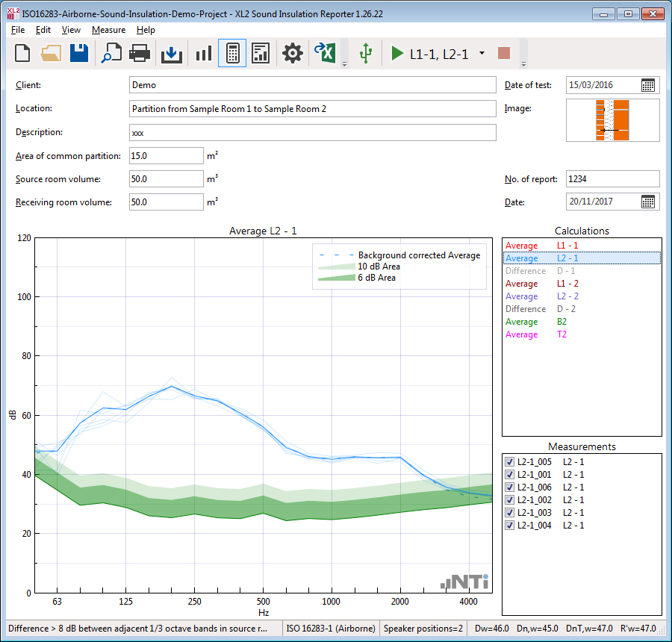672x642 pixels.
Task: Open the Measure menu
Action: point(108,30)
